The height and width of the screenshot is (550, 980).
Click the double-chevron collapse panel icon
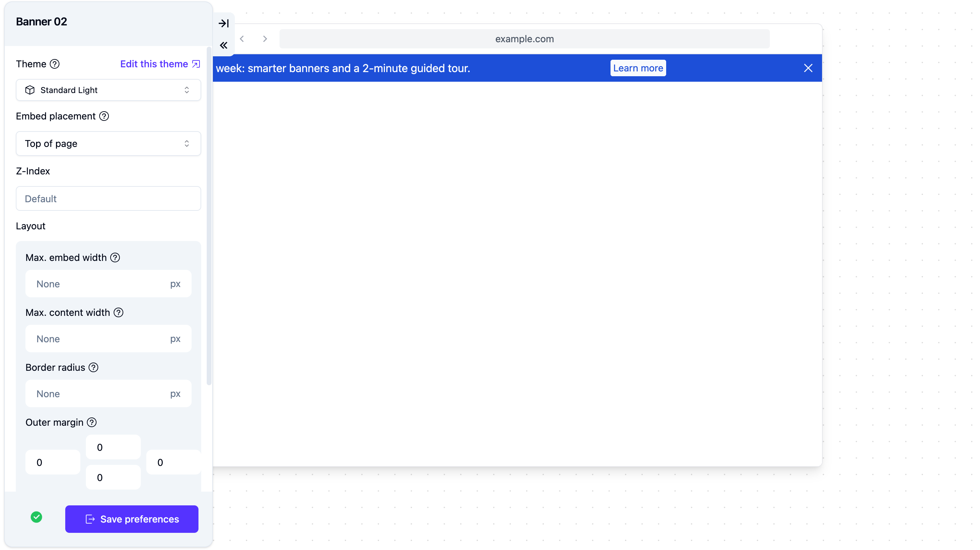(x=224, y=46)
